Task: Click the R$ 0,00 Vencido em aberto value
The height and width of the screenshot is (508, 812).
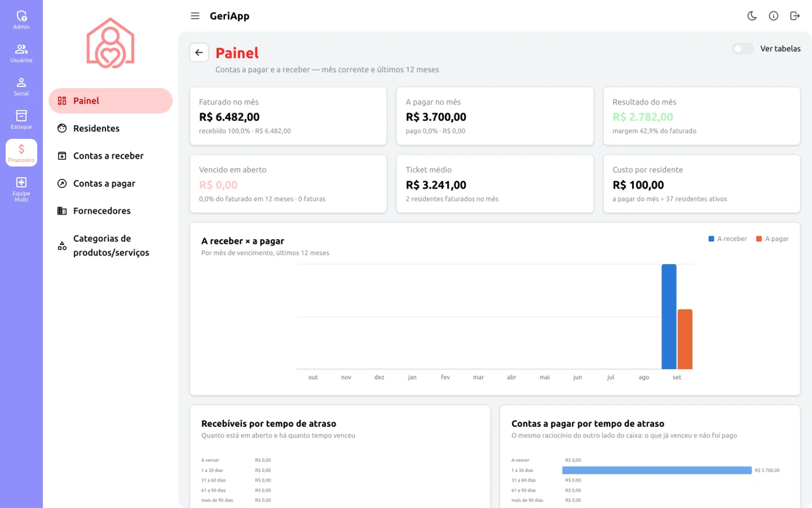Action: point(218,185)
